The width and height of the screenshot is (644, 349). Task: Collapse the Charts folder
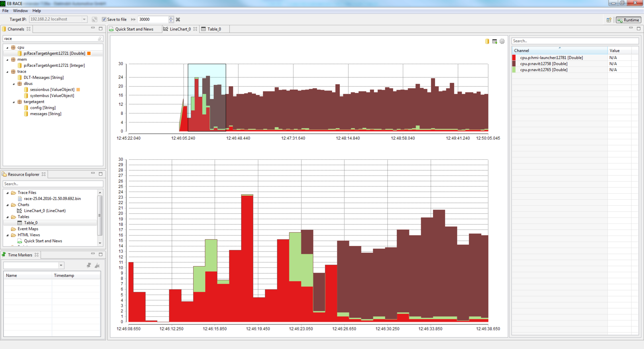[7, 205]
